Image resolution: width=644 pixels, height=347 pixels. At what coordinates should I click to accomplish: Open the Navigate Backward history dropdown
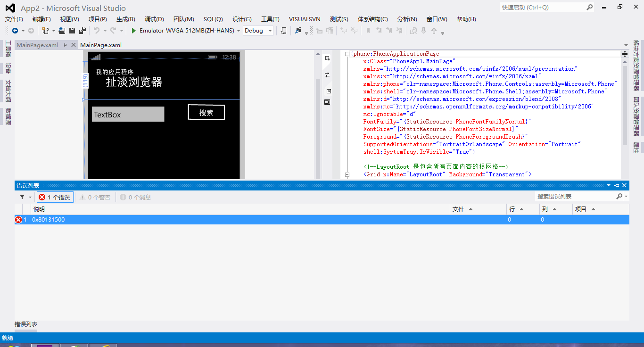coord(23,31)
